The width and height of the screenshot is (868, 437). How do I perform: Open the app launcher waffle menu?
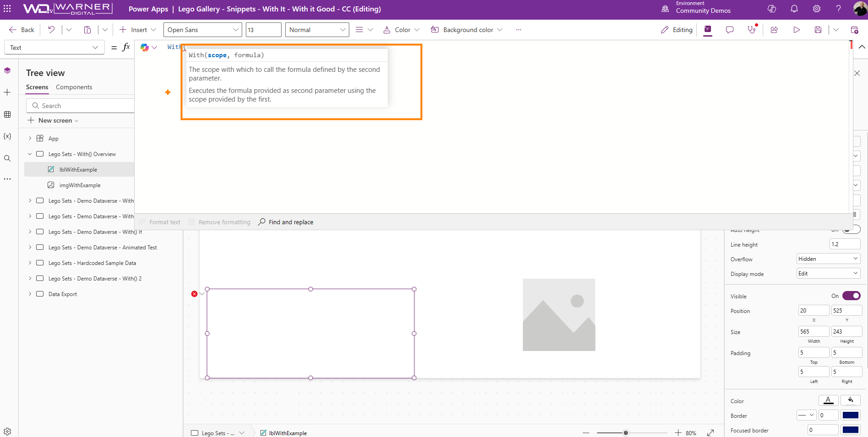click(7, 9)
